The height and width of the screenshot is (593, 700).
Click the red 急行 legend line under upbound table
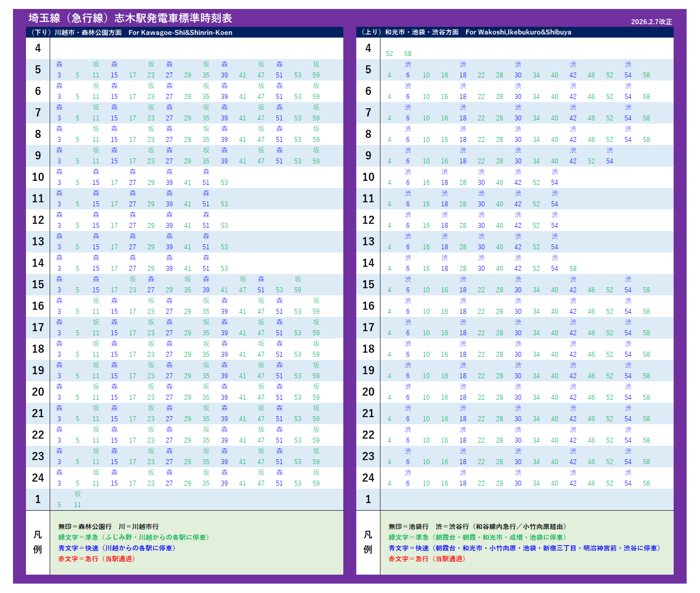tap(427, 559)
